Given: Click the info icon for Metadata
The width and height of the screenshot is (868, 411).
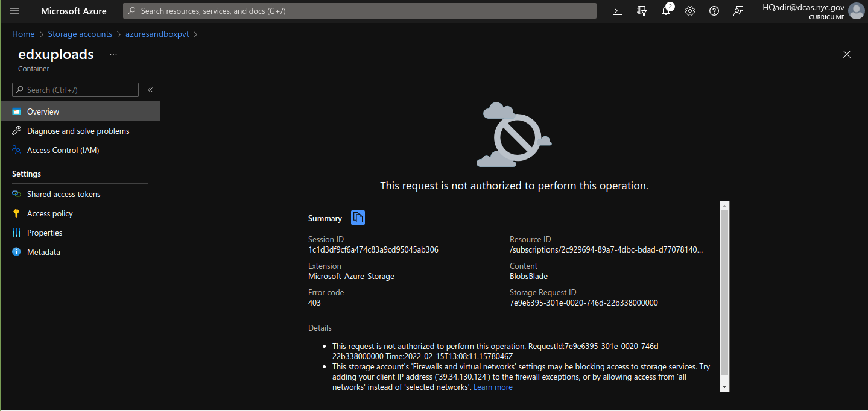Looking at the screenshot, I should pyautogui.click(x=16, y=252).
